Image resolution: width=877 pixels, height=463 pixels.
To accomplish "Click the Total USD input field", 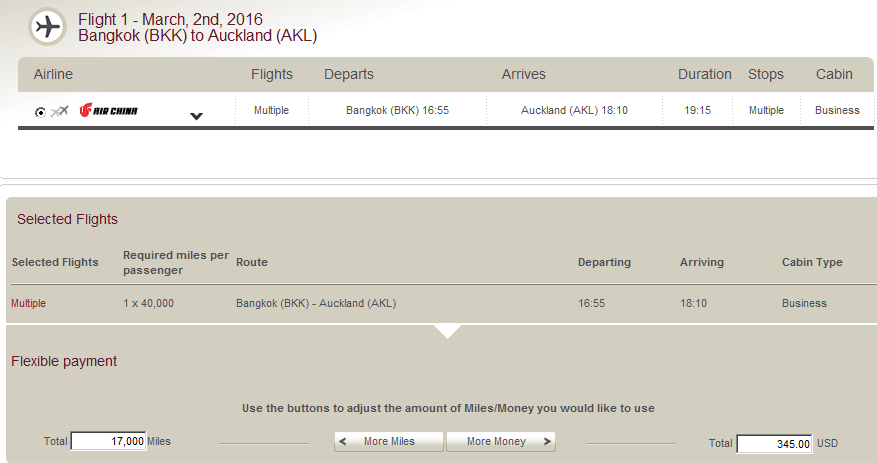I will click(x=773, y=443).
